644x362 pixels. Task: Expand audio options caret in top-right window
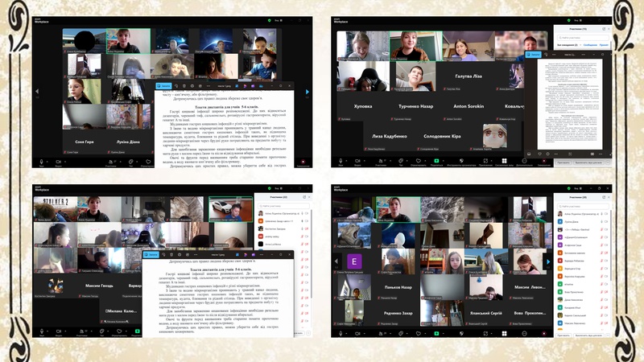click(347, 161)
